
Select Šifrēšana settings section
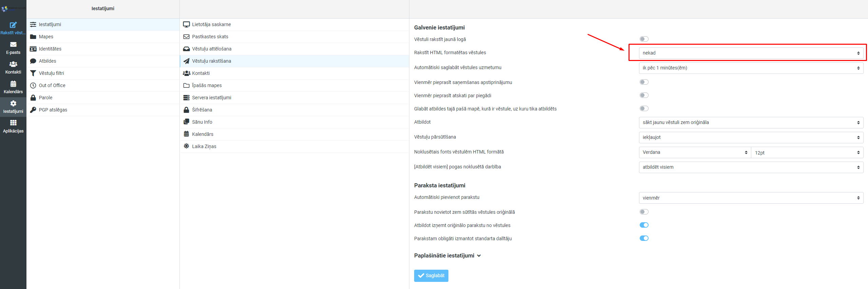pos(202,110)
